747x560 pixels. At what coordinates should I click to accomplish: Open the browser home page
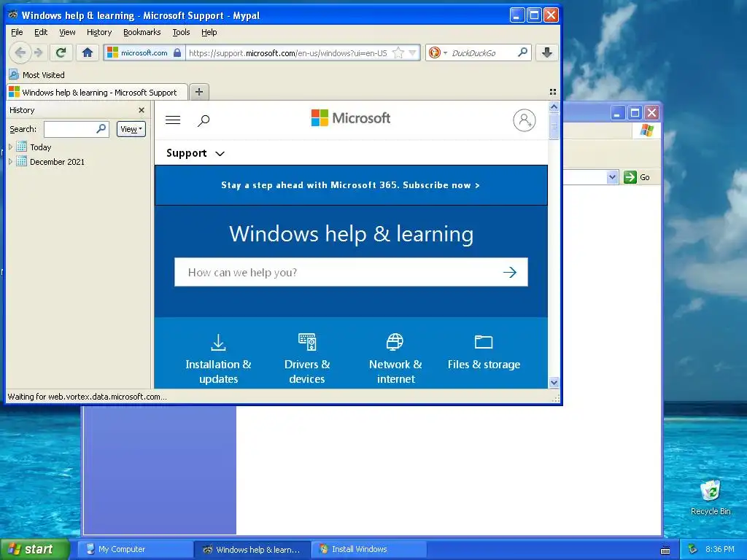coord(88,52)
